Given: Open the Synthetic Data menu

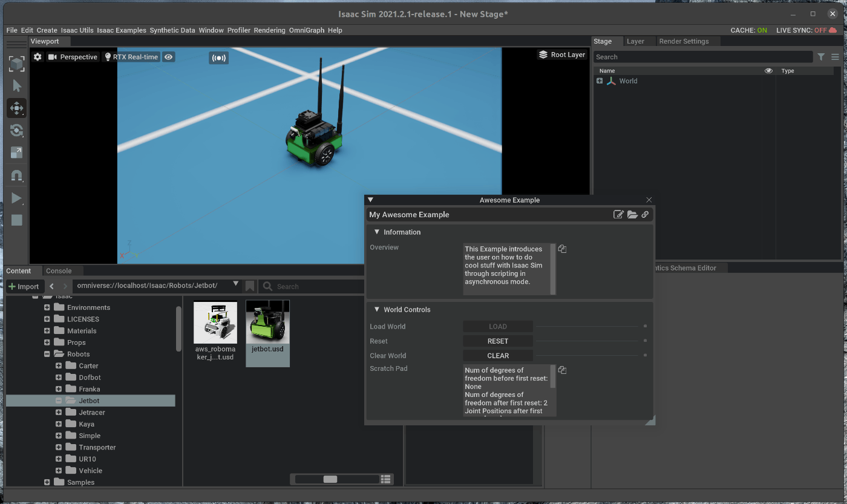Looking at the screenshot, I should pos(172,30).
